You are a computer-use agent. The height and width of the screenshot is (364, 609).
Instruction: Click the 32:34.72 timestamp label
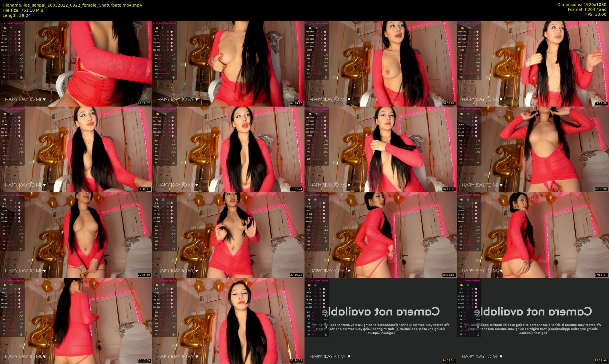coord(296,361)
